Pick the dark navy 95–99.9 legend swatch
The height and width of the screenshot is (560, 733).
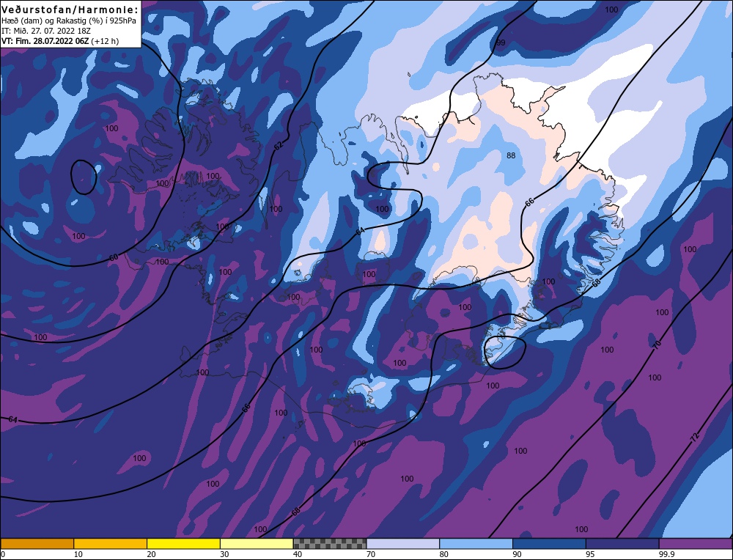coord(622,543)
